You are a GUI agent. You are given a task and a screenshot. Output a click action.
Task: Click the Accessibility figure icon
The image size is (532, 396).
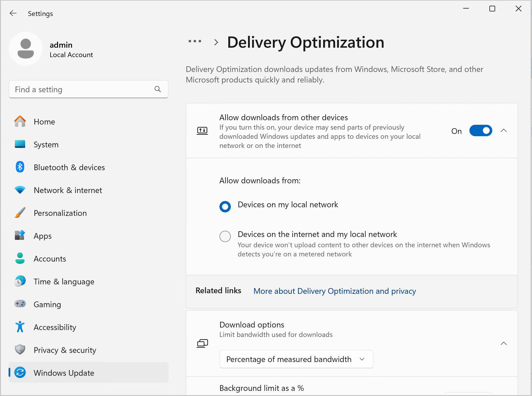click(x=20, y=327)
